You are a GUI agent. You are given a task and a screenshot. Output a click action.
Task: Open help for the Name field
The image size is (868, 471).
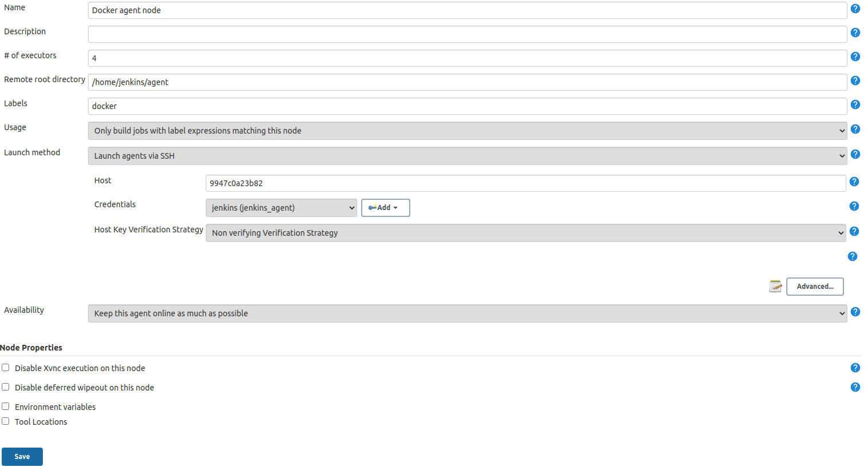tap(855, 9)
